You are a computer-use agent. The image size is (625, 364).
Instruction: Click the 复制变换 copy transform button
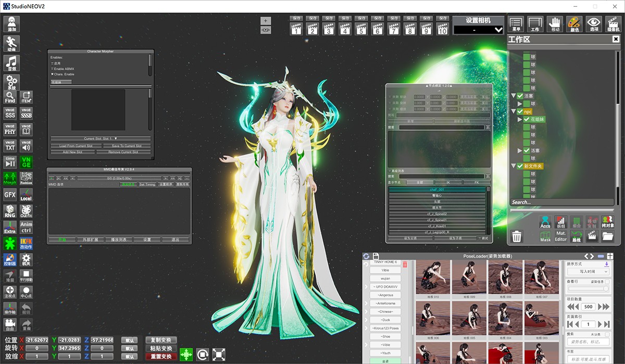(161, 340)
